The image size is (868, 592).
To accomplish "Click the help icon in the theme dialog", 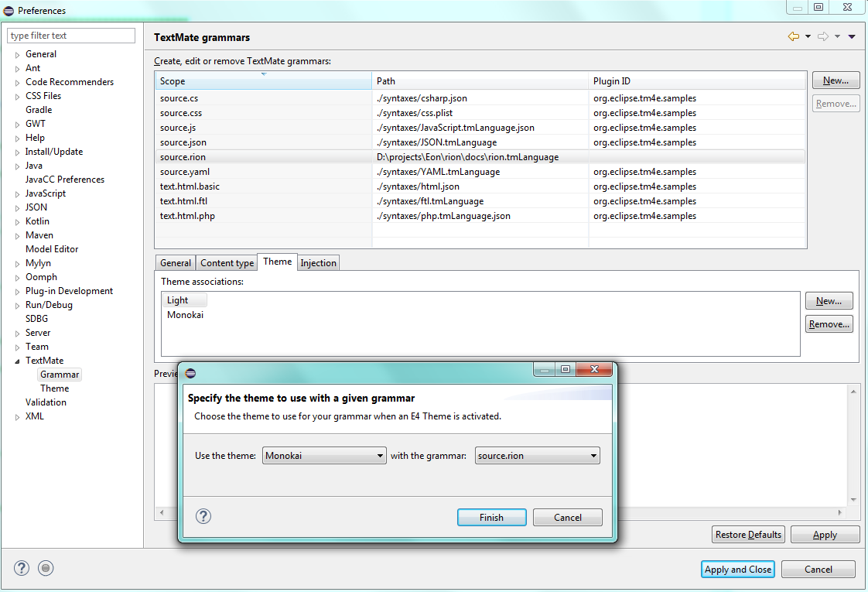I will [203, 516].
